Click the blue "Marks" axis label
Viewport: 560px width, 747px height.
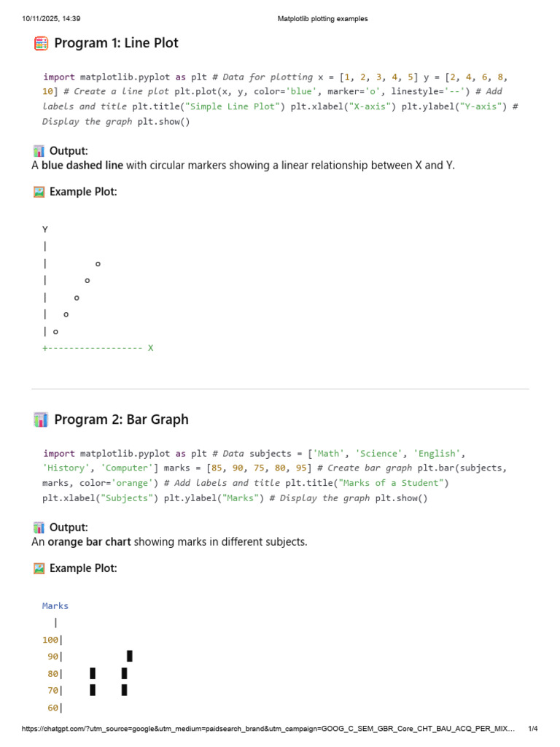(55, 605)
